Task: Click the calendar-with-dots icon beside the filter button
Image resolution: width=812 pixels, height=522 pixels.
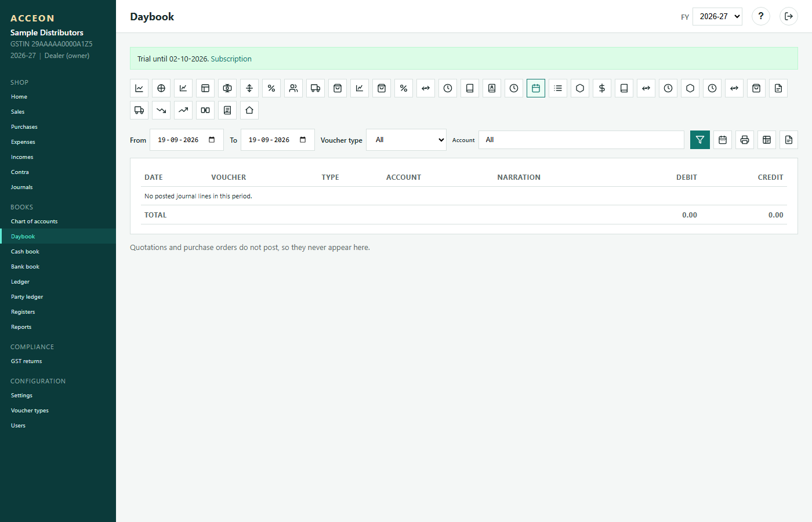Action: tap(723, 140)
